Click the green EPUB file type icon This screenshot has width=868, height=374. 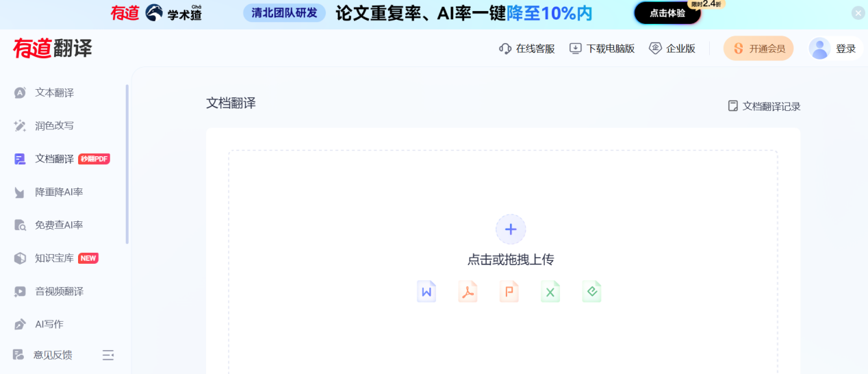[592, 292]
